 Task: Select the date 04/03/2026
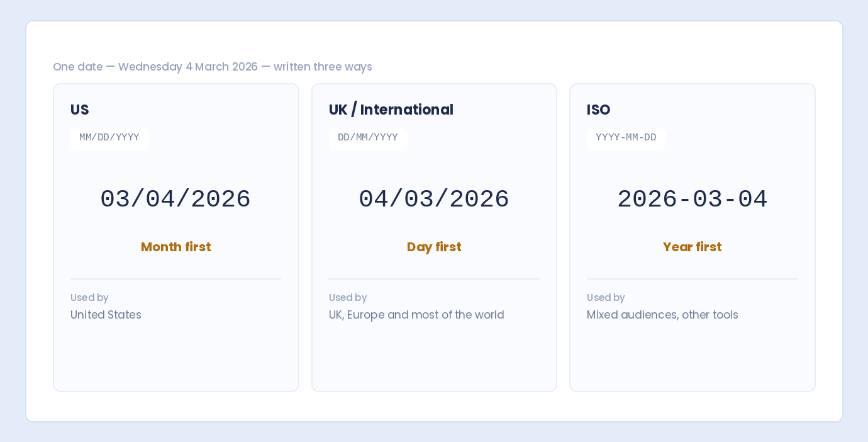coord(434,200)
